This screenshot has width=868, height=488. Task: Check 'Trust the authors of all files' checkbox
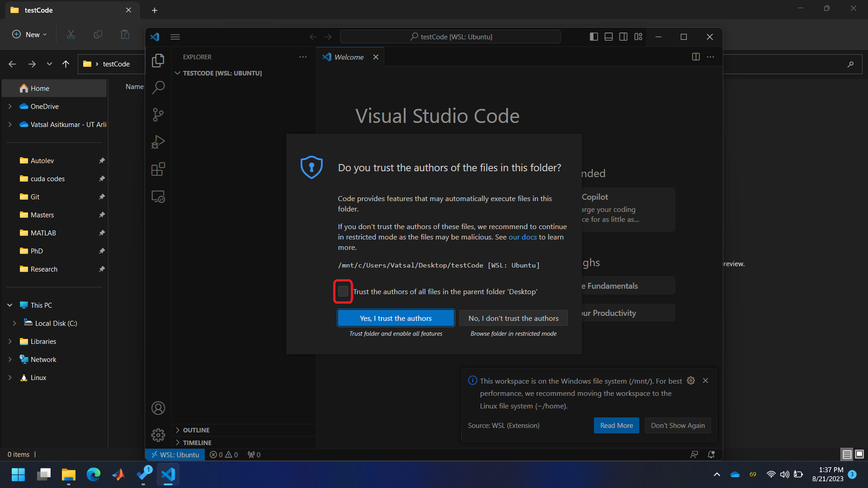pyautogui.click(x=343, y=291)
